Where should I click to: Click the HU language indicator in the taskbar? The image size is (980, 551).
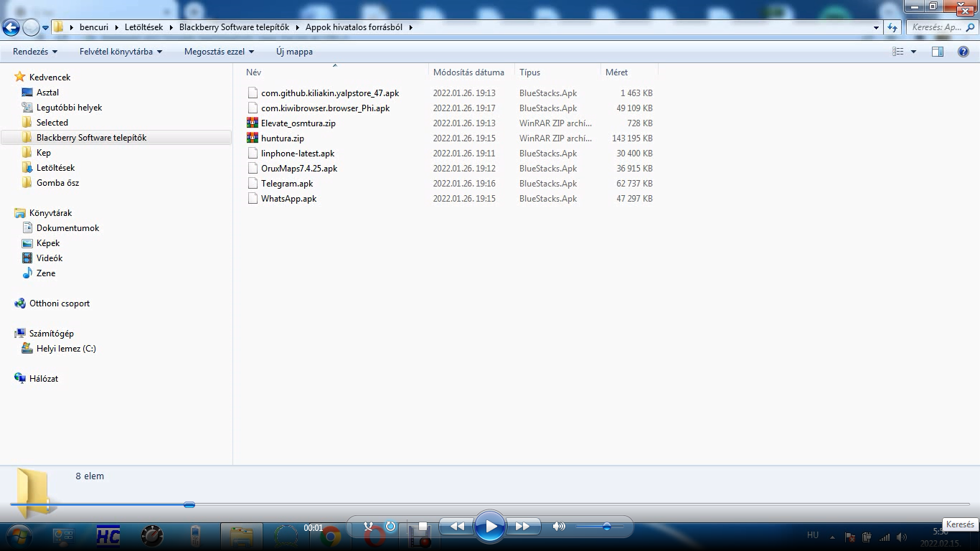coord(813,535)
